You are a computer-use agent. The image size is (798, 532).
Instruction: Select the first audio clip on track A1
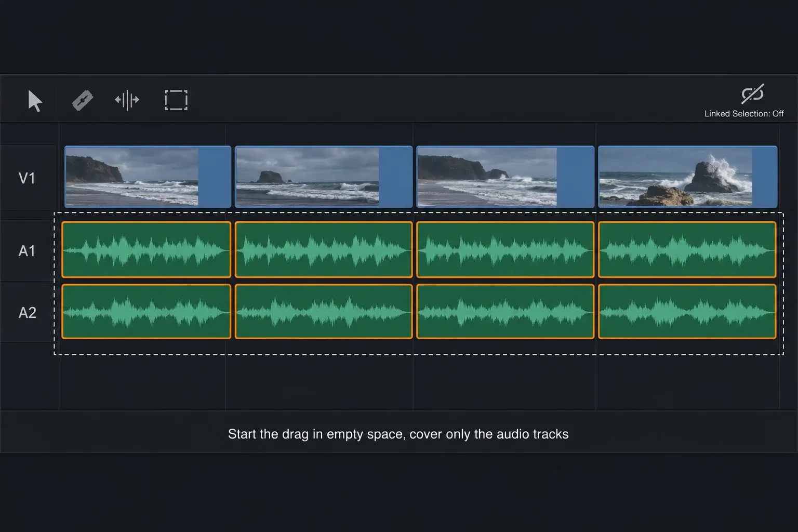coord(147,249)
